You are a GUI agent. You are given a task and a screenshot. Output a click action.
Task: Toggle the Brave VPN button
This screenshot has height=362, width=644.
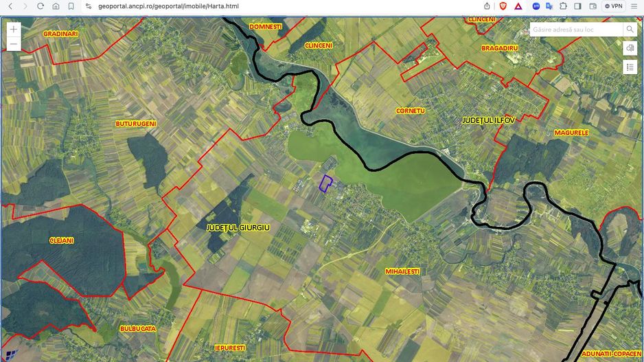tap(613, 6)
